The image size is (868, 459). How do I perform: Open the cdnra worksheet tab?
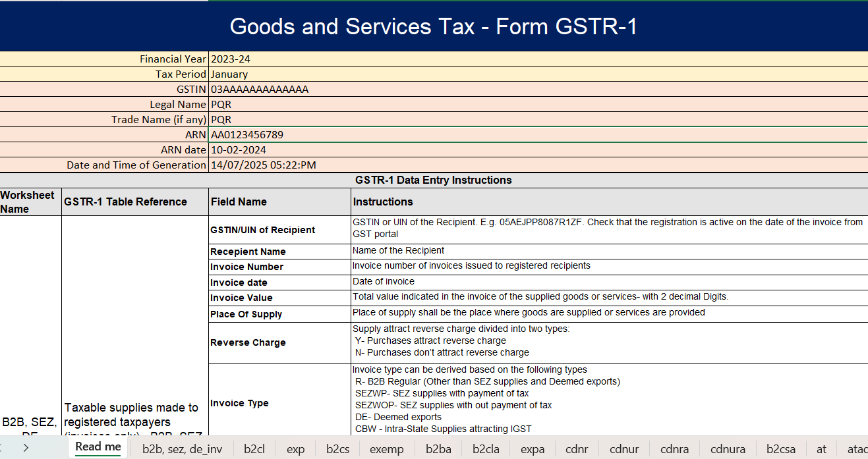coord(674,448)
